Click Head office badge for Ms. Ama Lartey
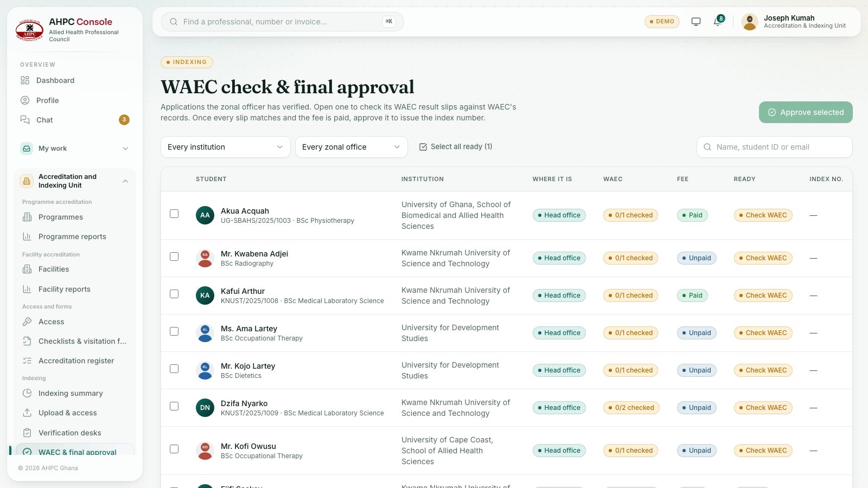This screenshot has height=488, width=868. pos(559,333)
